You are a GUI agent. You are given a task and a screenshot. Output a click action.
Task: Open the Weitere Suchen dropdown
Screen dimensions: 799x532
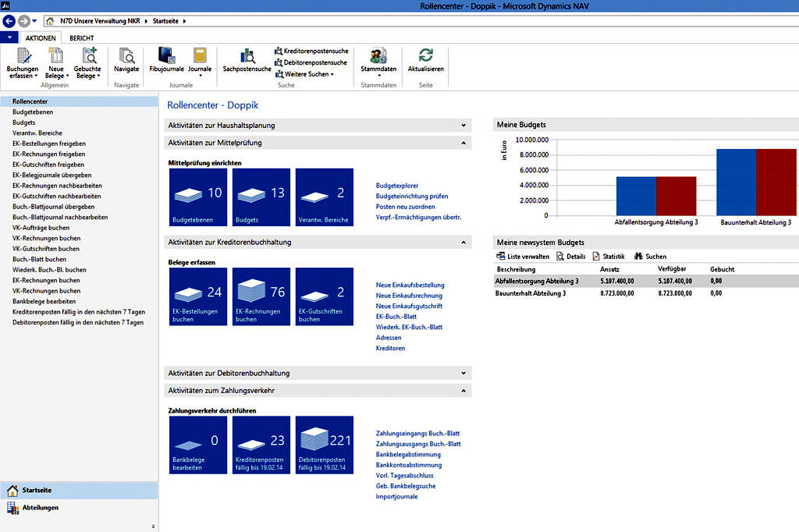[307, 74]
